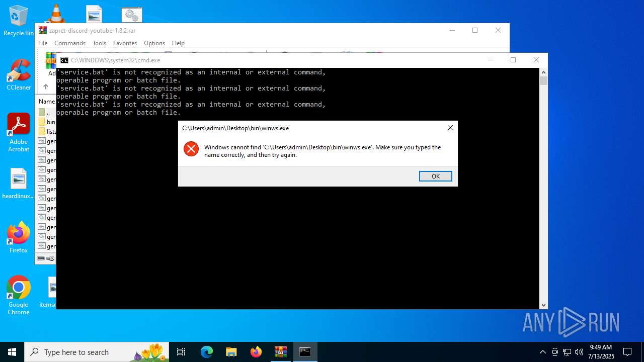The image size is (644, 362).
Task: Close the WinRAR window
Action: point(498,30)
